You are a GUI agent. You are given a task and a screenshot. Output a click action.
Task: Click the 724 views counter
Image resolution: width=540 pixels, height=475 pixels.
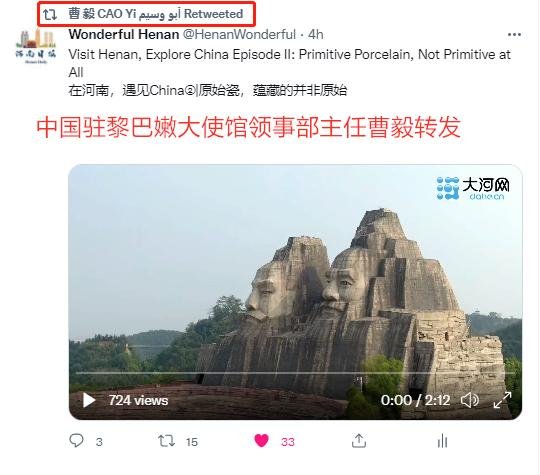(138, 400)
